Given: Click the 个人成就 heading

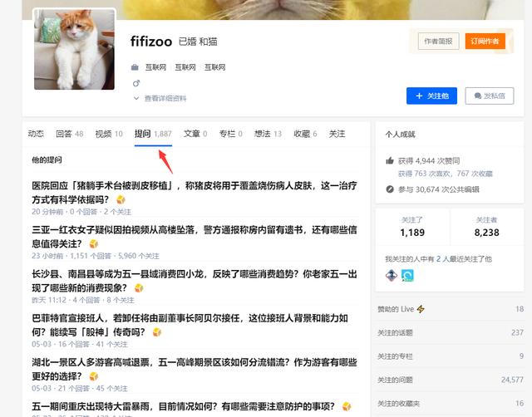Looking at the screenshot, I should click(x=400, y=135).
